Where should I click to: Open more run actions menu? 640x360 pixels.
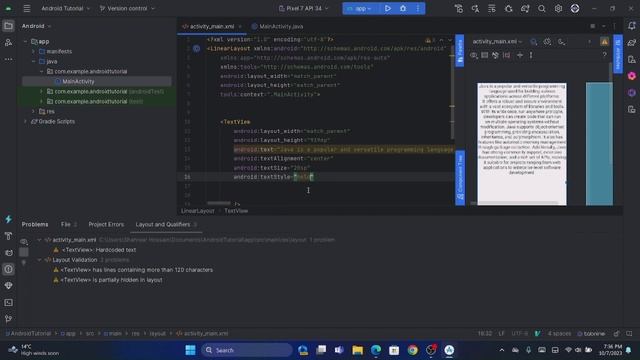tap(418, 8)
